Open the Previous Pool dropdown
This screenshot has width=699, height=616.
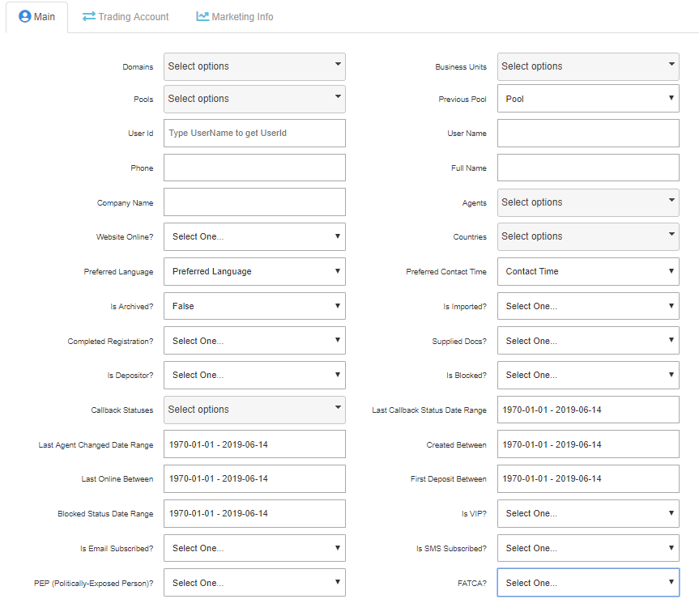[588, 99]
